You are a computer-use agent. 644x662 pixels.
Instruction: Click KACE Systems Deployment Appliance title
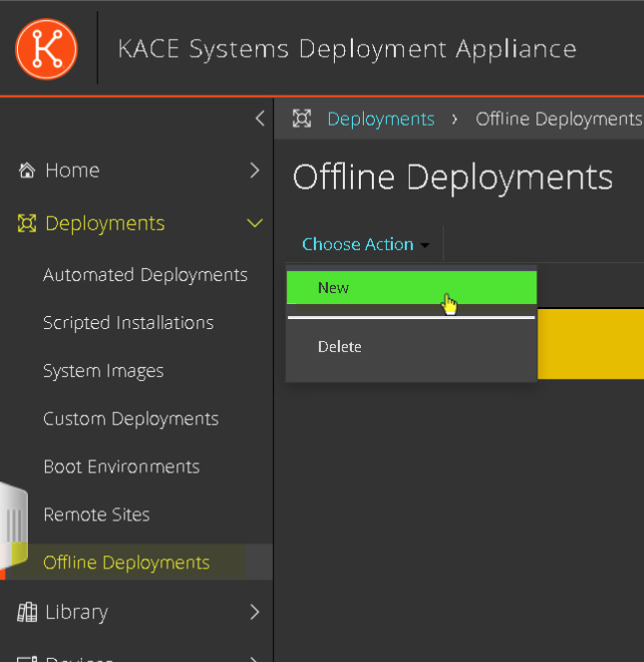point(347,49)
